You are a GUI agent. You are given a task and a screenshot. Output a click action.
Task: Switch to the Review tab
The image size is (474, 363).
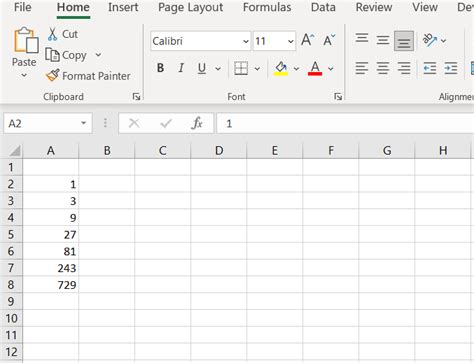[x=374, y=7]
